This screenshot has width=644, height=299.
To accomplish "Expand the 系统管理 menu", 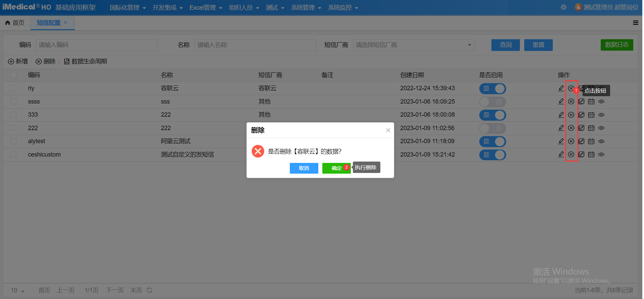I will click(x=306, y=8).
